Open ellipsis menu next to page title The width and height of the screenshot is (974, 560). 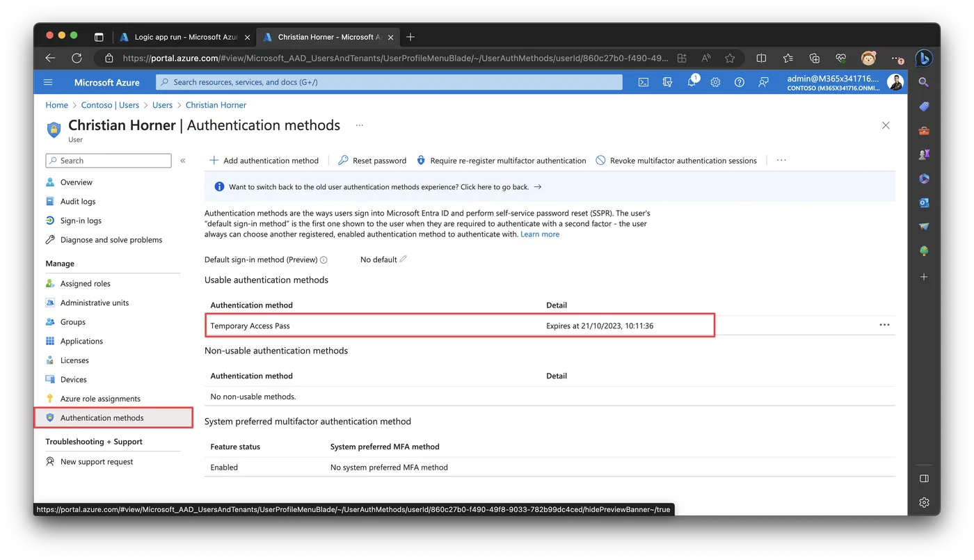359,125
